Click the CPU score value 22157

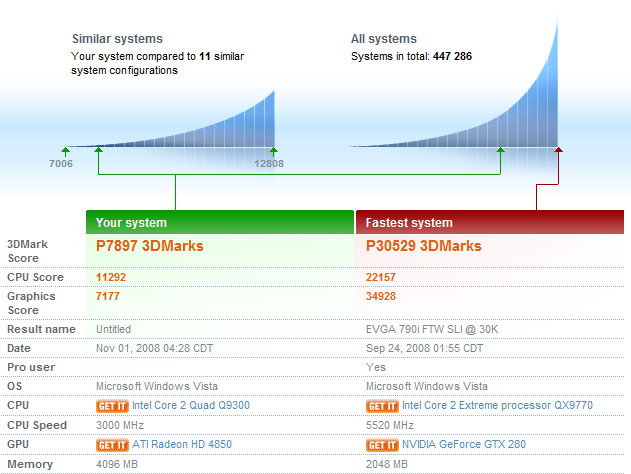pos(381,277)
